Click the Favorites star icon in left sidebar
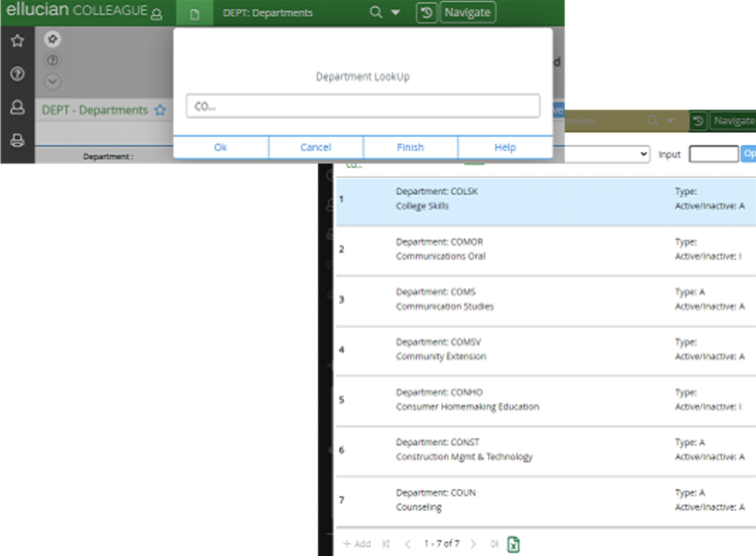The height and width of the screenshot is (556, 756). 17,41
